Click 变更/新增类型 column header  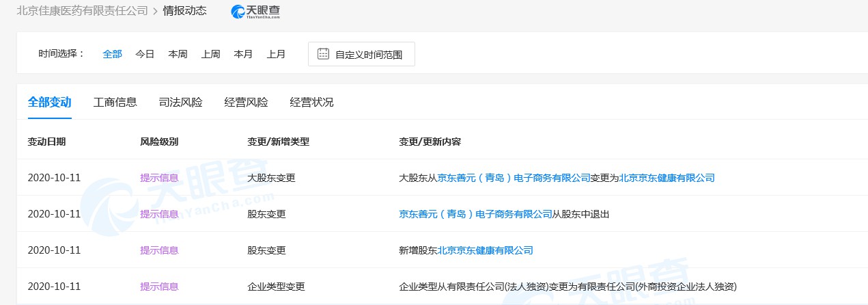(278, 142)
